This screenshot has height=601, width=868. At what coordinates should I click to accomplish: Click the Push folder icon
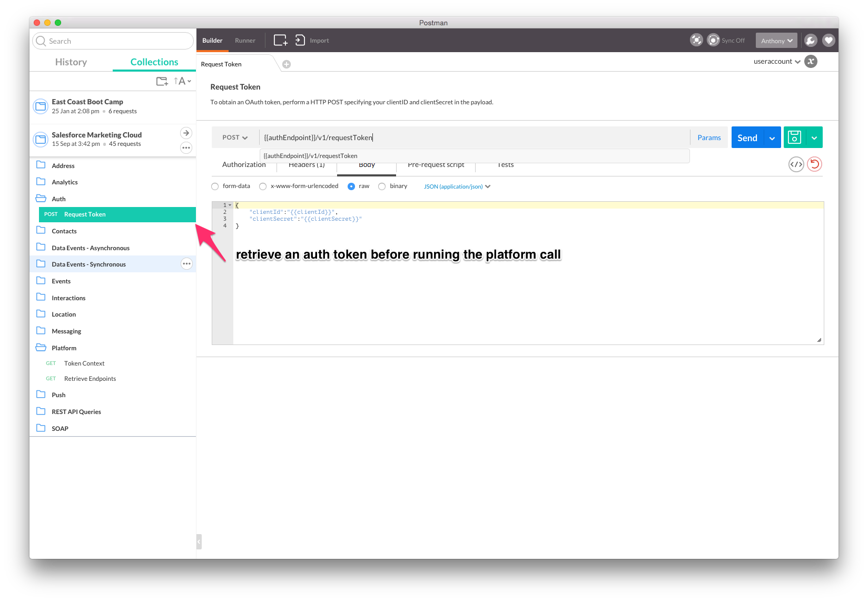point(41,394)
